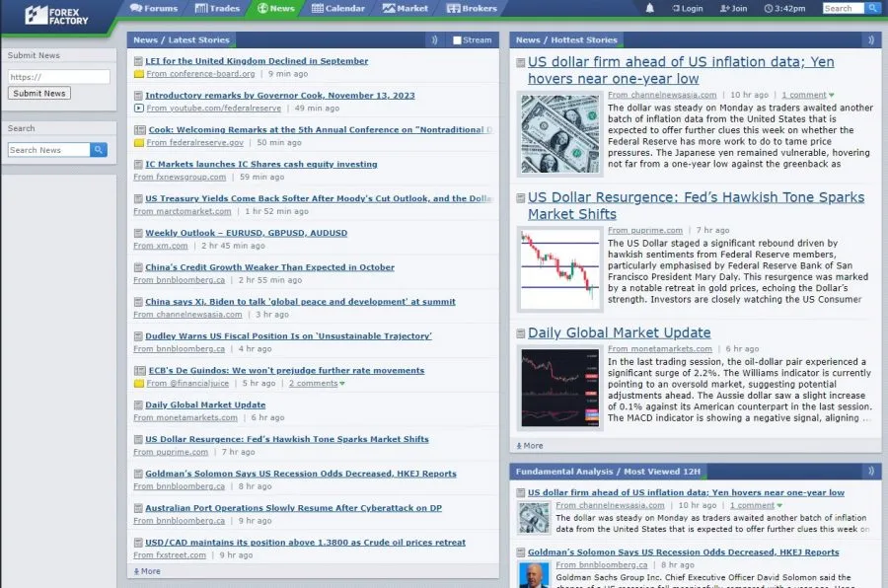Click the Search News magnifier button

[x=99, y=150]
